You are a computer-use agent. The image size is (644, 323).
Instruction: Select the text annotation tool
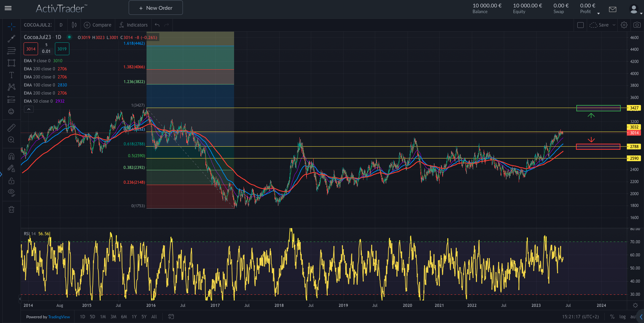(x=11, y=75)
